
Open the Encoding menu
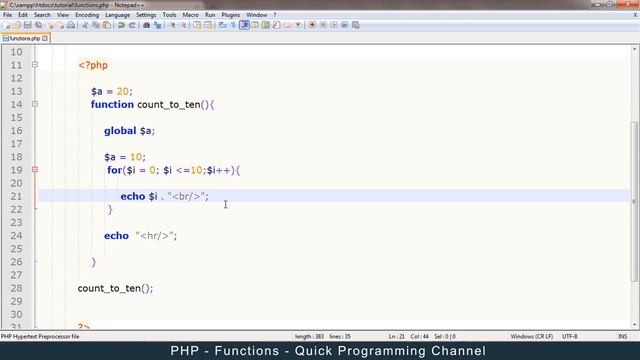[x=87, y=15]
